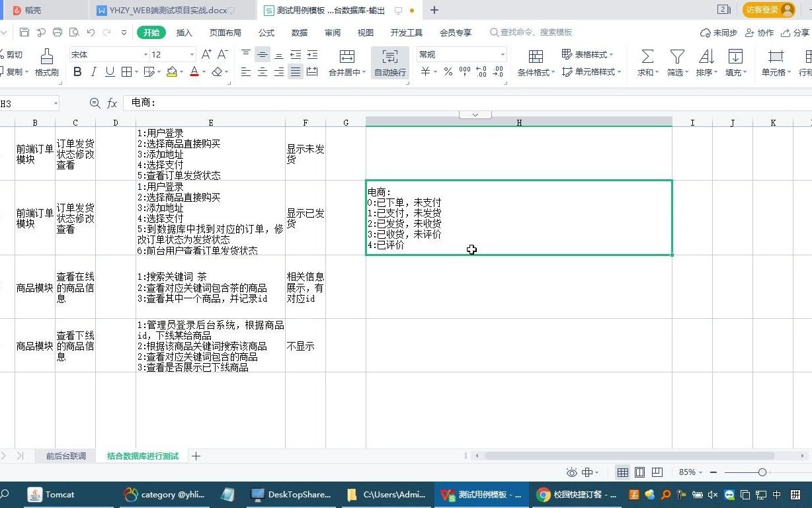Apply underline formatting with the U icon
The image size is (812, 508).
(110, 72)
